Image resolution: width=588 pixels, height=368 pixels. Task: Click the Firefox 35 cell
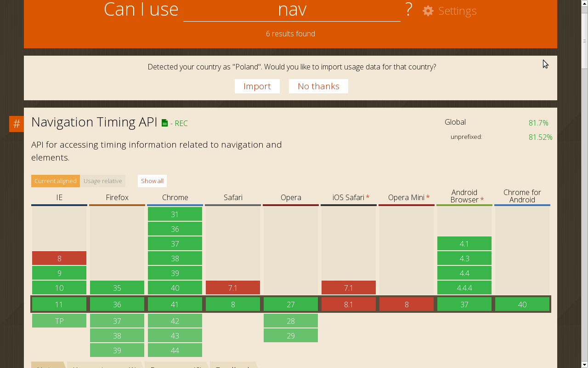[x=117, y=287]
